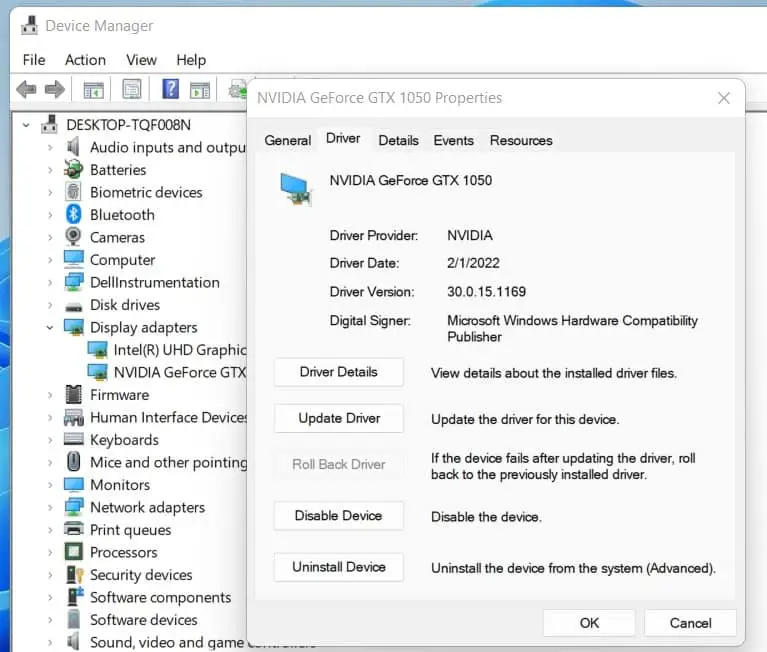767x652 pixels.
Task: Click the Show/Hide Console Tree toolbar icon
Action: point(93,90)
